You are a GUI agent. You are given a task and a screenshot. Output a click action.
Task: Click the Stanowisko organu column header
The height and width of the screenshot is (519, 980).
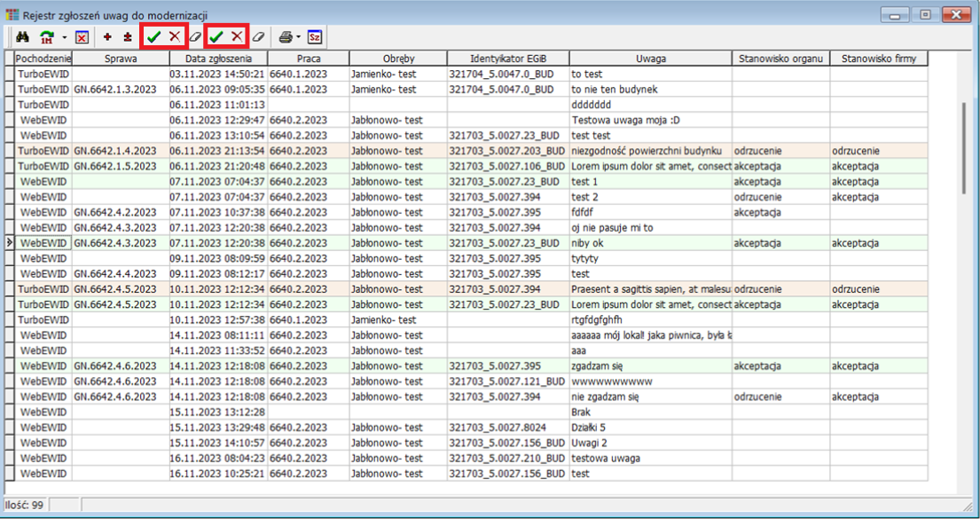click(x=780, y=59)
